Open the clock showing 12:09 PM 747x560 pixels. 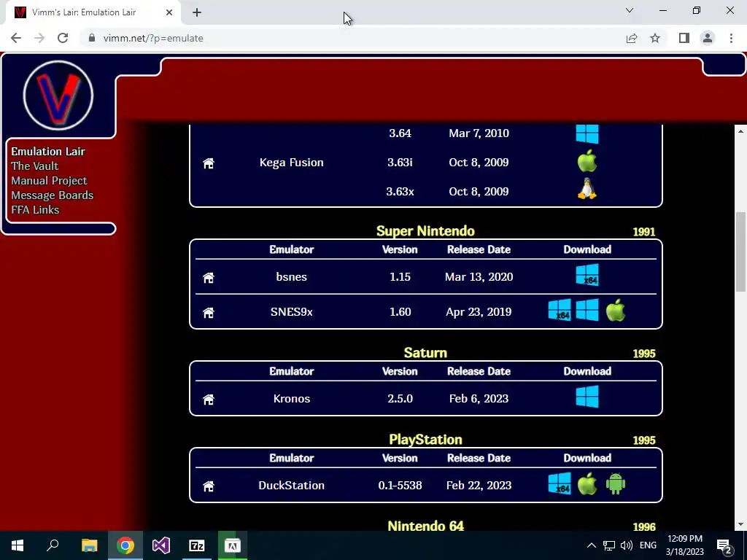685,545
